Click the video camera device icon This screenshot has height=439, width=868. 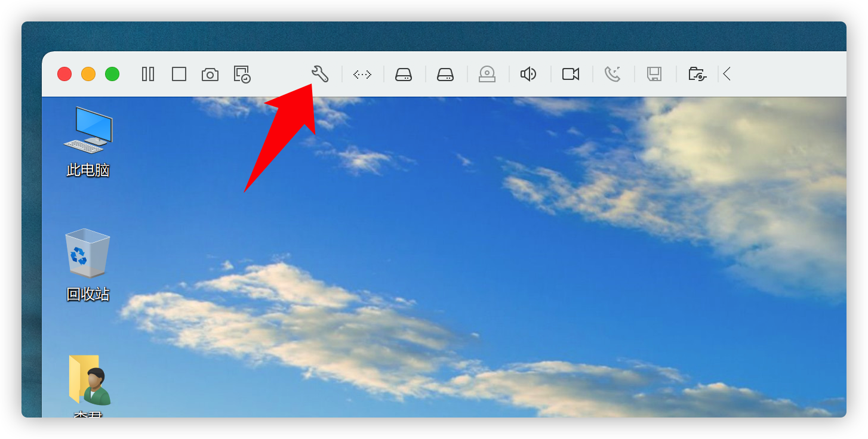pos(571,74)
